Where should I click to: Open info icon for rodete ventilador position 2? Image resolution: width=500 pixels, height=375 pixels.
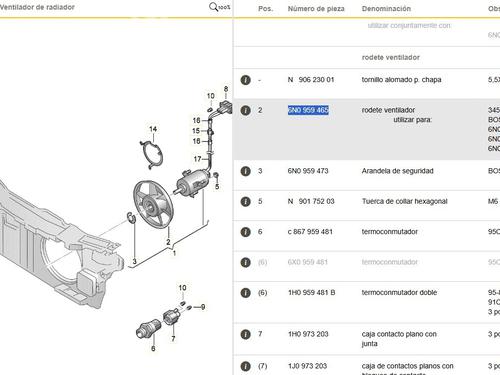click(x=246, y=110)
